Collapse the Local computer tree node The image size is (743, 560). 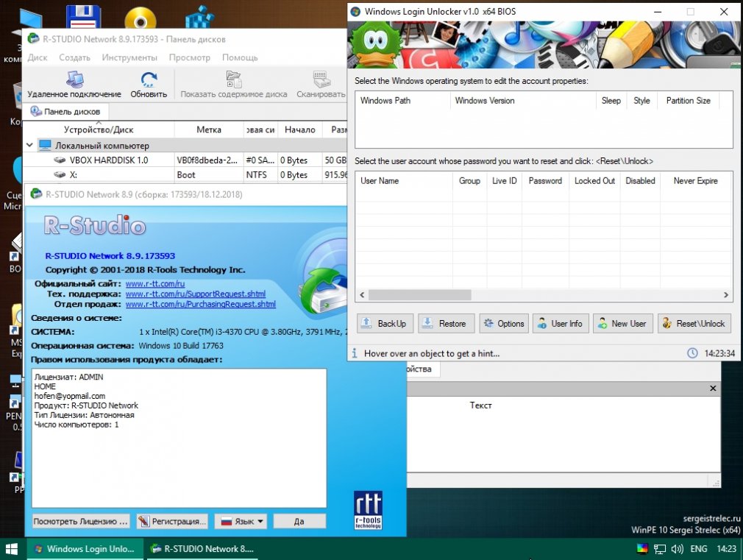(x=29, y=145)
